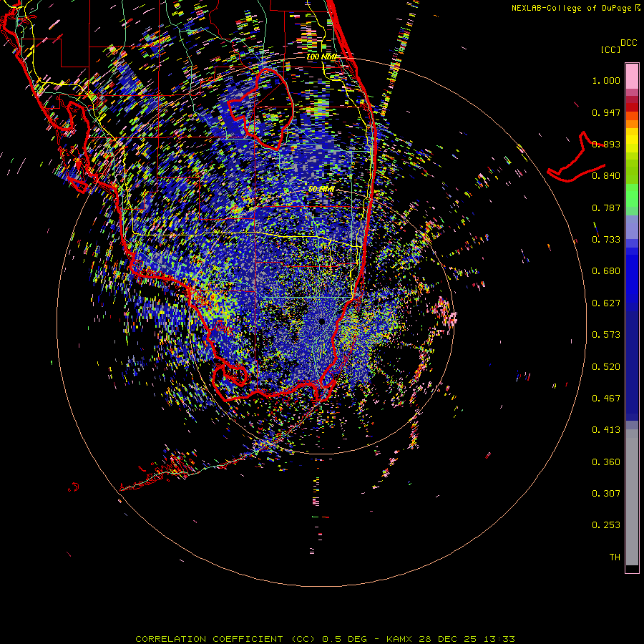This screenshot has height=644, width=644.
Task: Select the 0.840 scale value
Action: click(606, 176)
